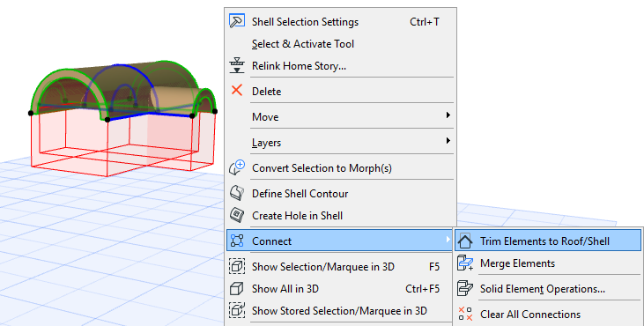The image size is (644, 326).
Task: Choose Show All in 3D
Action: 340,289
